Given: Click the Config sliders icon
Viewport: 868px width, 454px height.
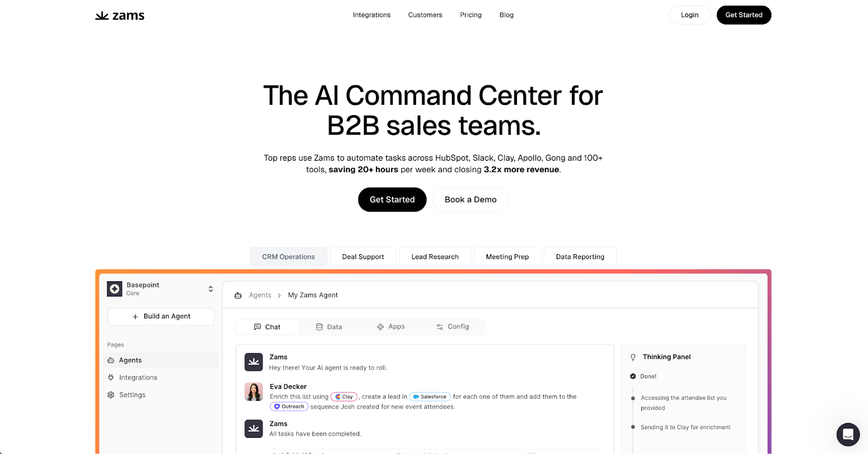Looking at the screenshot, I should pos(440,327).
